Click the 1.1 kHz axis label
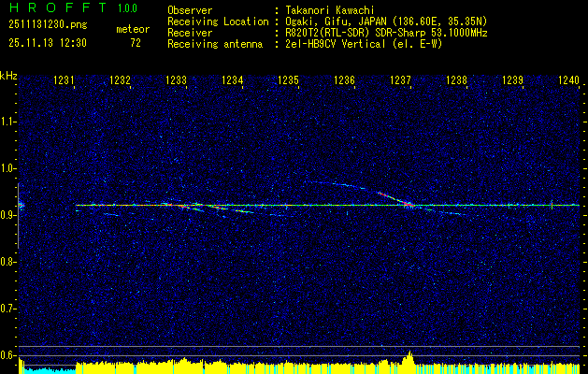588x374 pixels. coord(7,122)
